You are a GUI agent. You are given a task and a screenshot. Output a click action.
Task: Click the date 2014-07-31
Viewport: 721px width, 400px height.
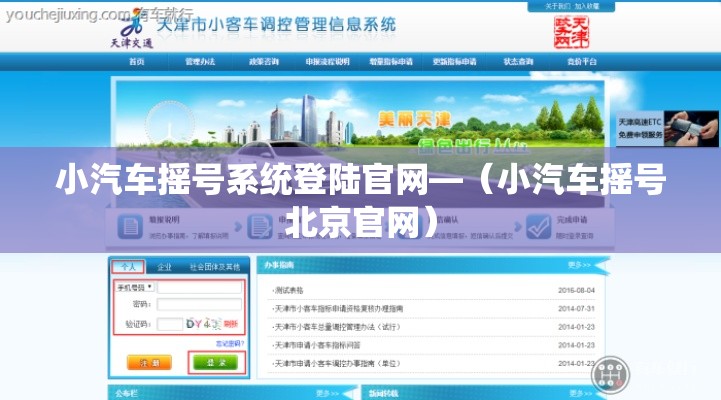click(x=576, y=309)
